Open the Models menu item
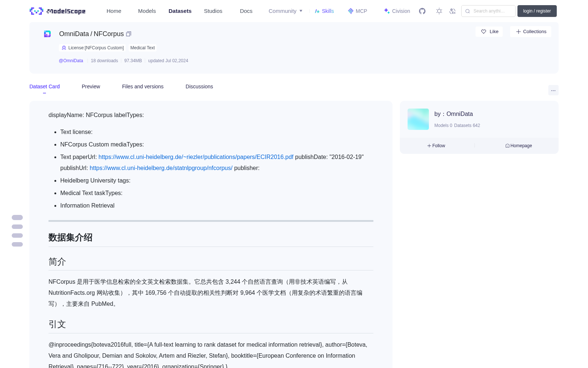Image resolution: width=588 pixels, height=368 pixels. pos(147,11)
